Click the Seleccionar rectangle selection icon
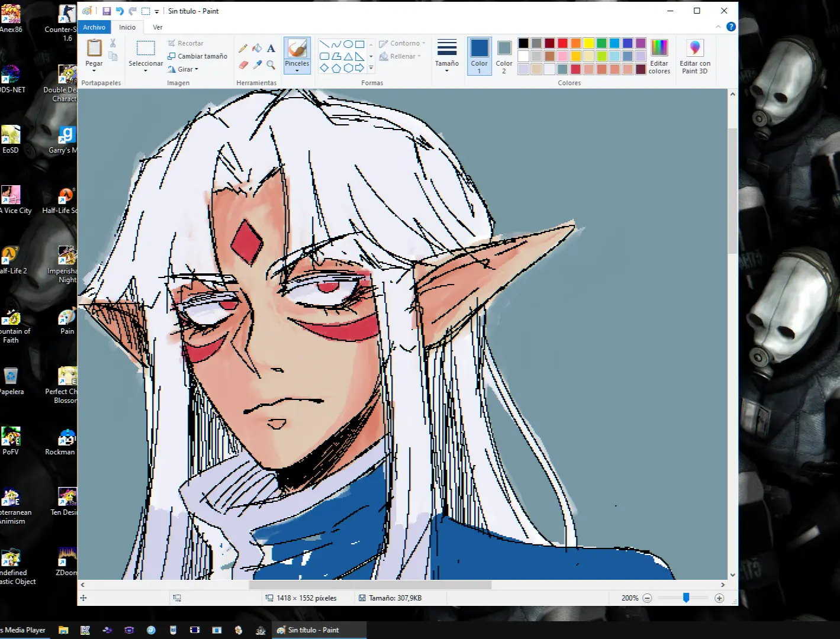This screenshot has height=639, width=840. pyautogui.click(x=146, y=48)
